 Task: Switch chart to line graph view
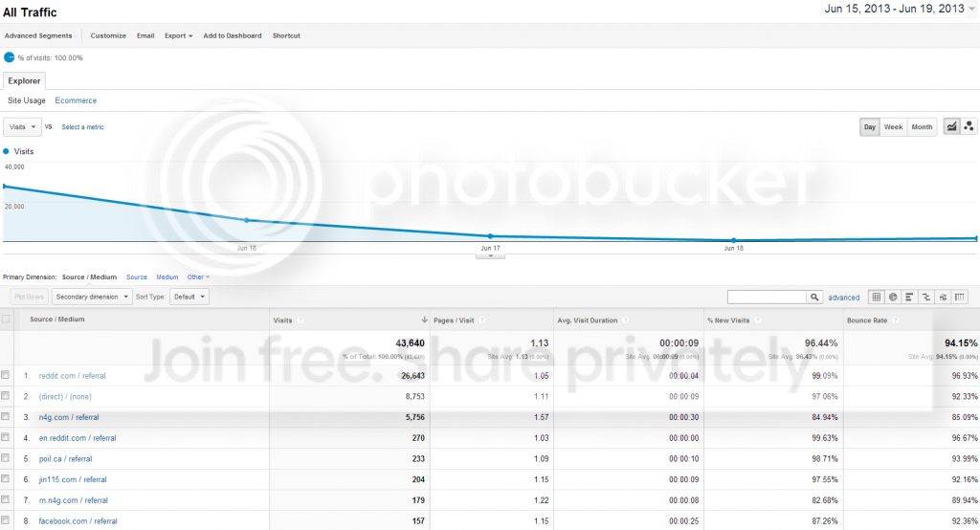pyautogui.click(x=951, y=126)
